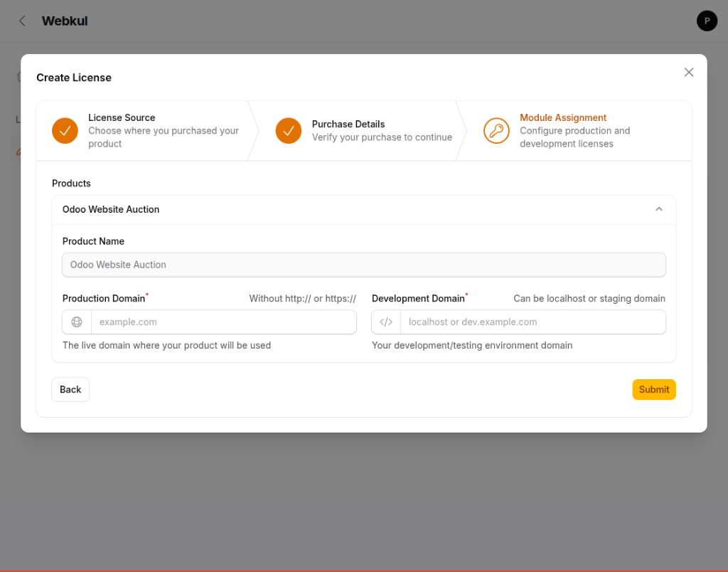This screenshot has width=728, height=572.
Task: Click the License Source checkmark icon
Action: (x=65, y=131)
